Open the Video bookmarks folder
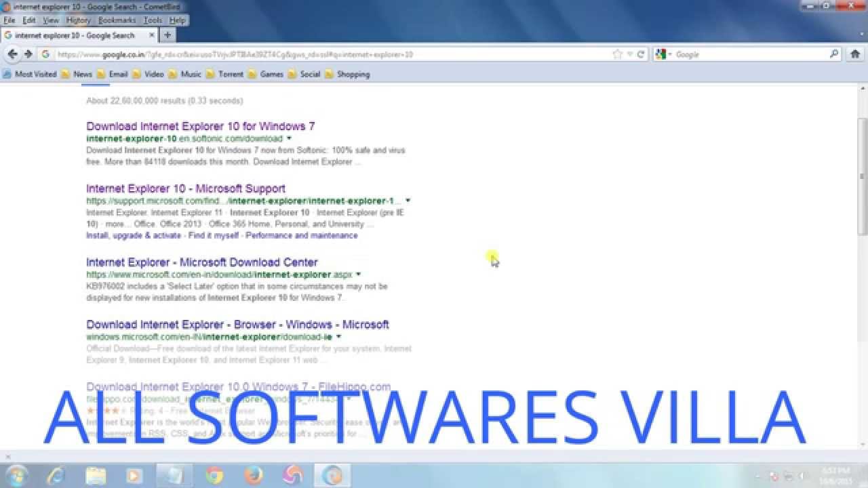The image size is (868, 488). click(x=149, y=74)
